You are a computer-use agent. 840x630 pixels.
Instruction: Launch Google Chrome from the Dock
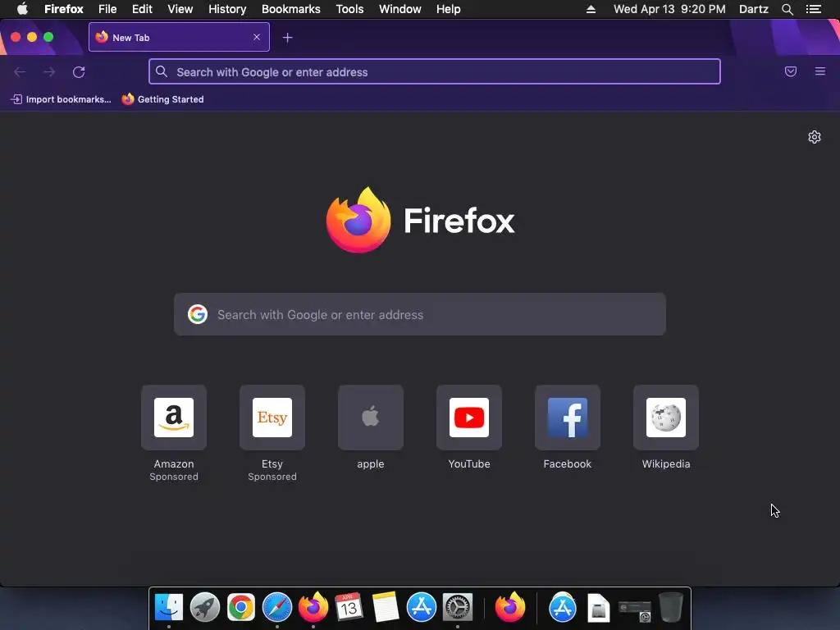click(241, 607)
